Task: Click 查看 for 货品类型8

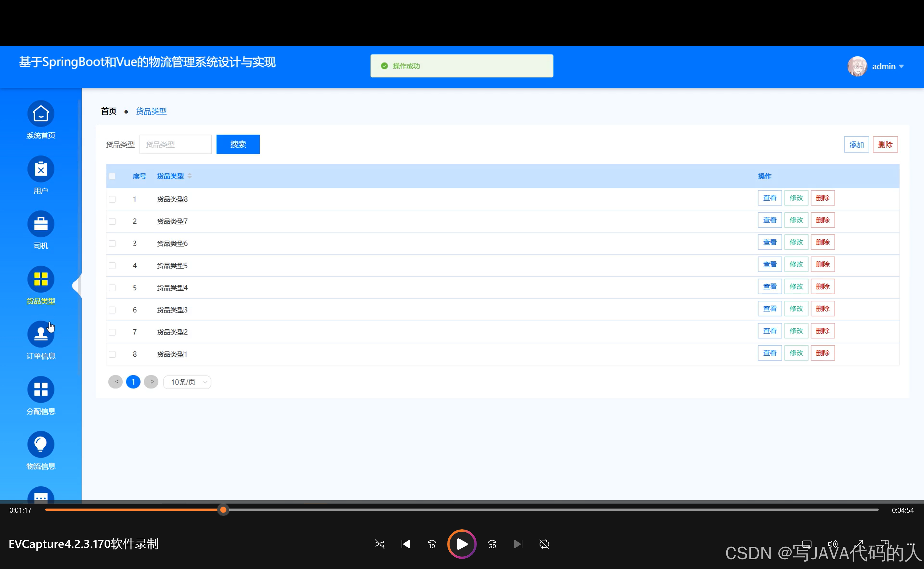Action: point(770,198)
